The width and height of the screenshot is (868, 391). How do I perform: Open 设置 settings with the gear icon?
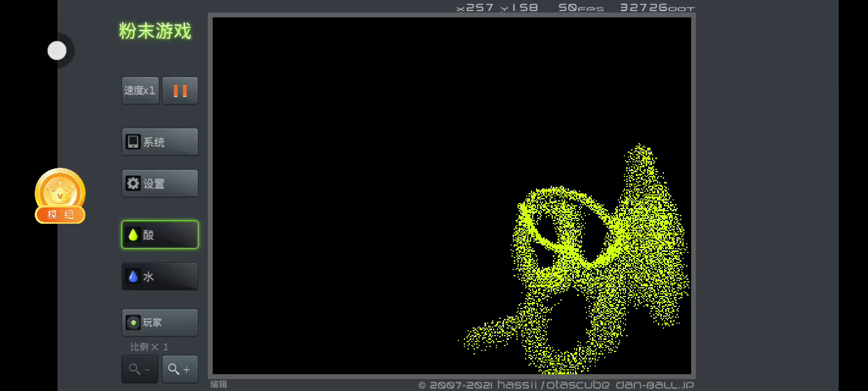point(160,184)
